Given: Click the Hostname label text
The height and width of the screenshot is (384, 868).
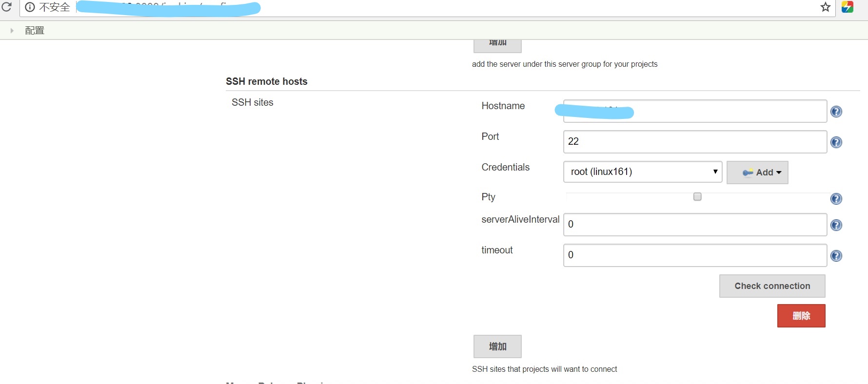Looking at the screenshot, I should click(x=503, y=106).
